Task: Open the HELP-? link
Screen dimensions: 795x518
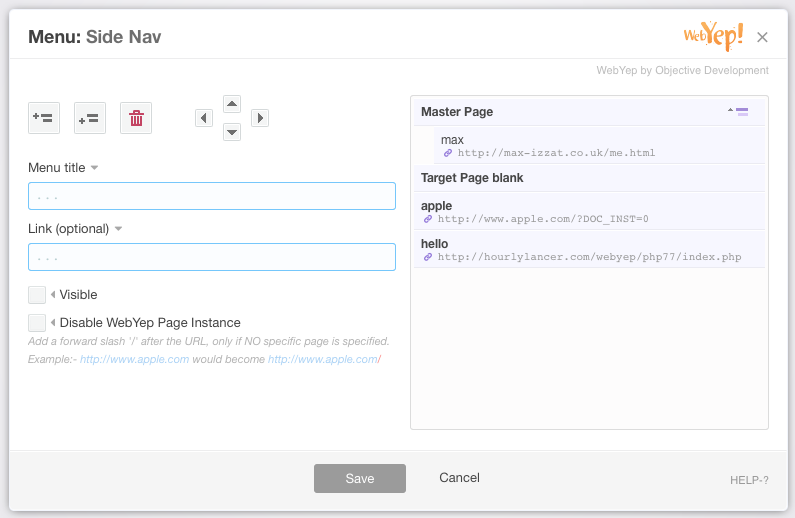Action: click(x=749, y=480)
